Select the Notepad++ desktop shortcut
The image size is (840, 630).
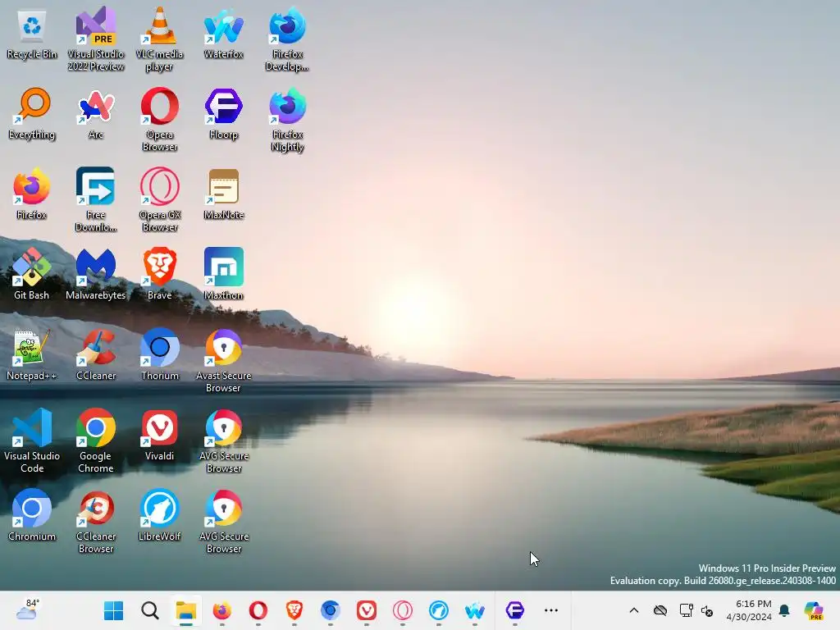click(32, 354)
